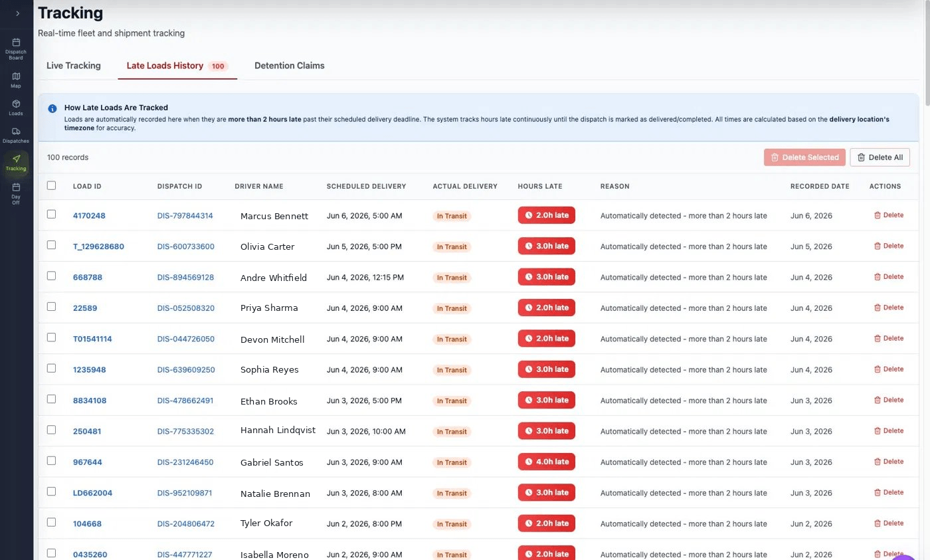Screen dimensions: 930x560
Task: Open dispatch DIS-797844314
Action: [185, 216]
